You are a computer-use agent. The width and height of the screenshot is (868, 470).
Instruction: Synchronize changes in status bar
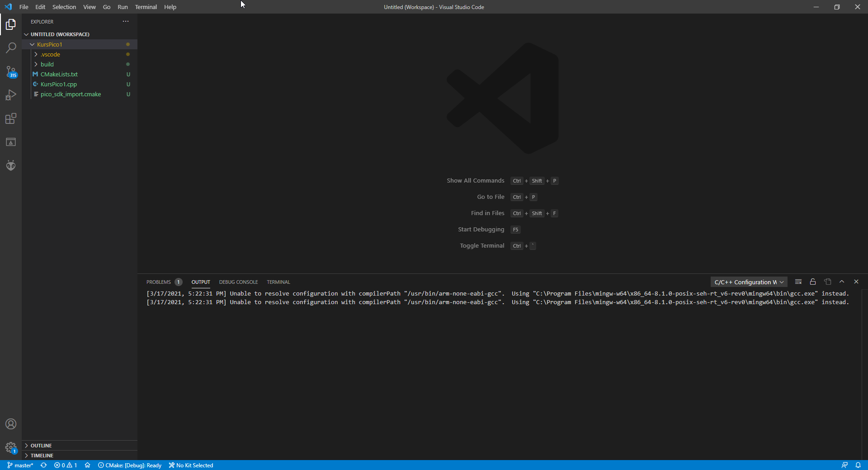click(44, 465)
